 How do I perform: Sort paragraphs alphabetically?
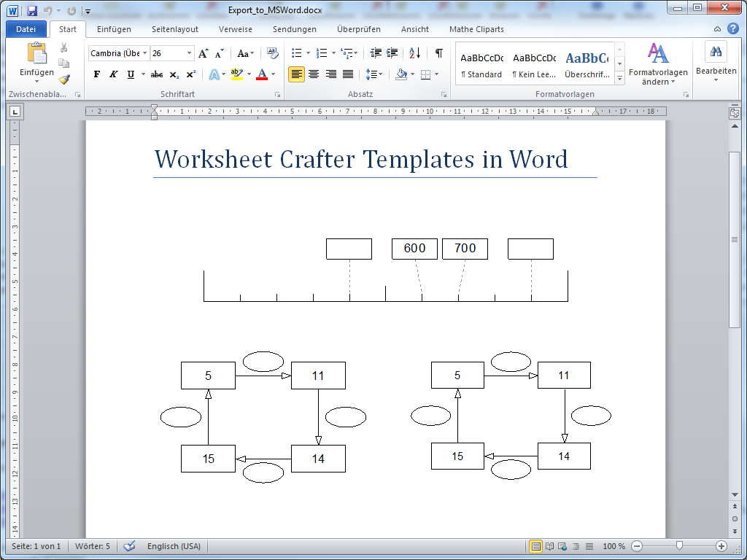coord(414,52)
